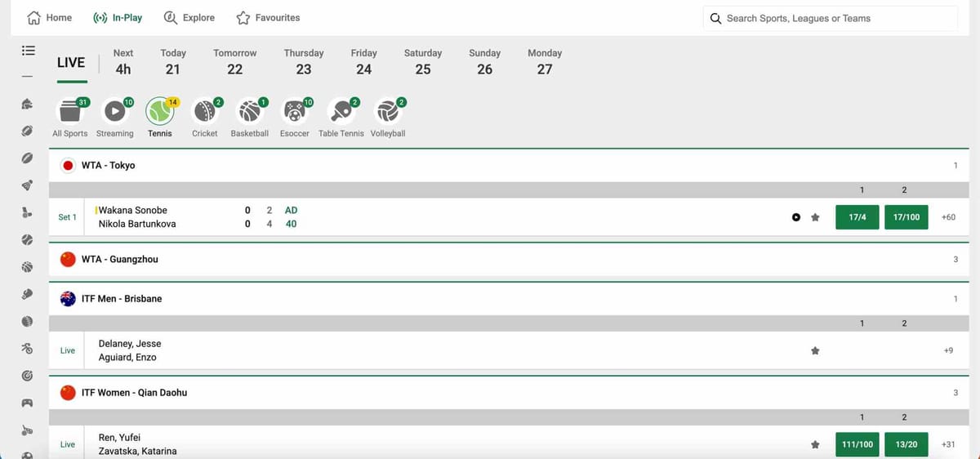This screenshot has height=459, width=980.
Task: Show events for Saturday 25
Action: coord(423,62)
